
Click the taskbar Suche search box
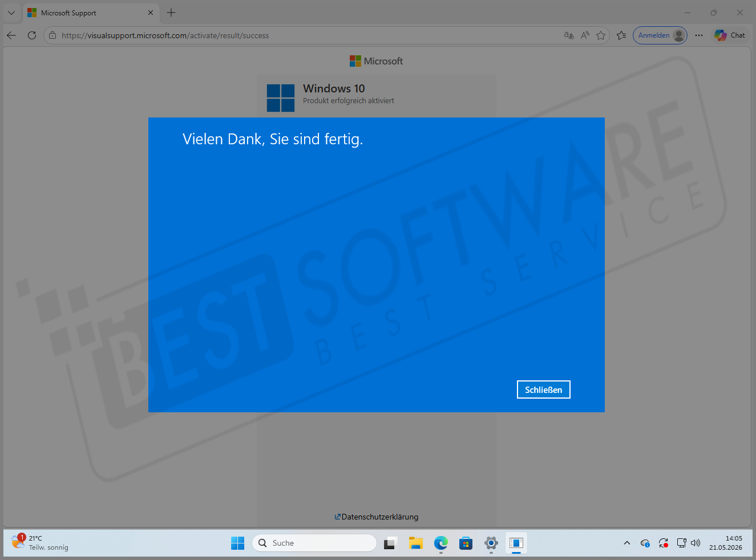pos(314,543)
